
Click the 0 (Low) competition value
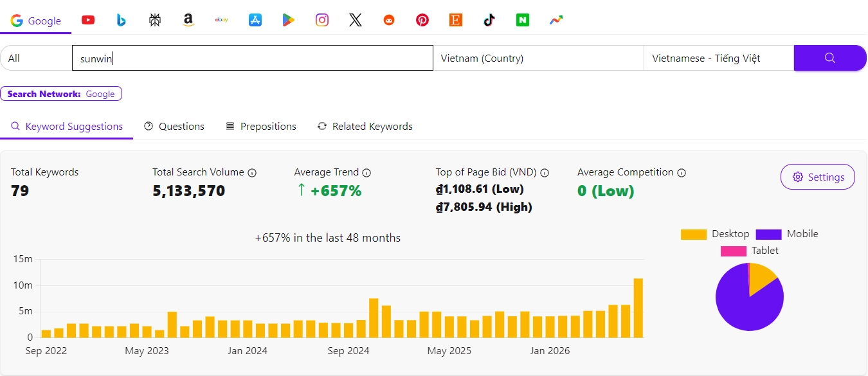pyautogui.click(x=606, y=191)
